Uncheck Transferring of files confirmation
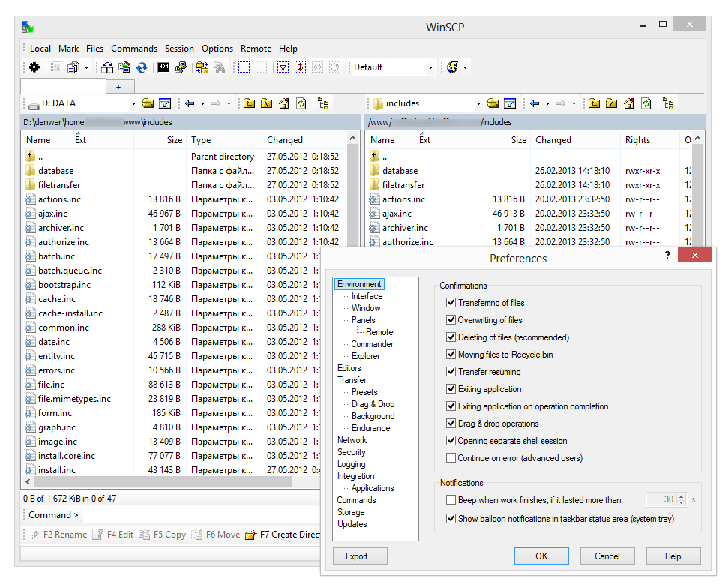The width and height of the screenshot is (728, 587). [x=451, y=303]
